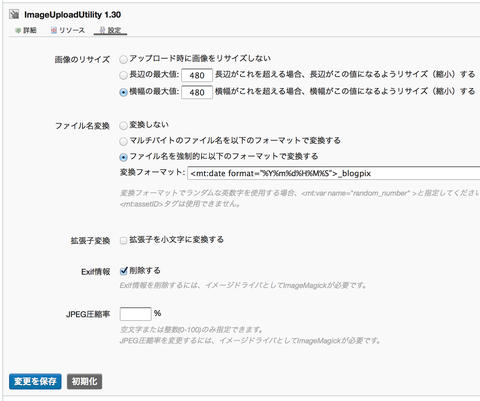Focus the 変換フォーマット text field
The image size is (480, 401).
coord(334,173)
